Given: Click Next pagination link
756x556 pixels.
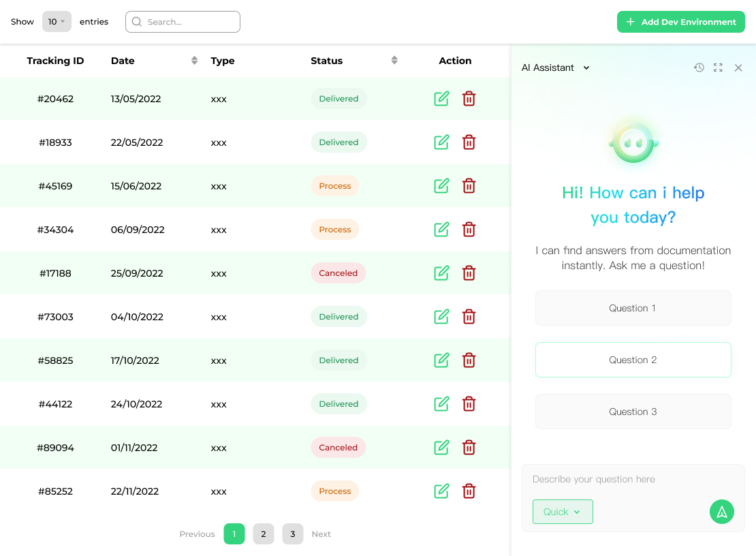Looking at the screenshot, I should 321,534.
